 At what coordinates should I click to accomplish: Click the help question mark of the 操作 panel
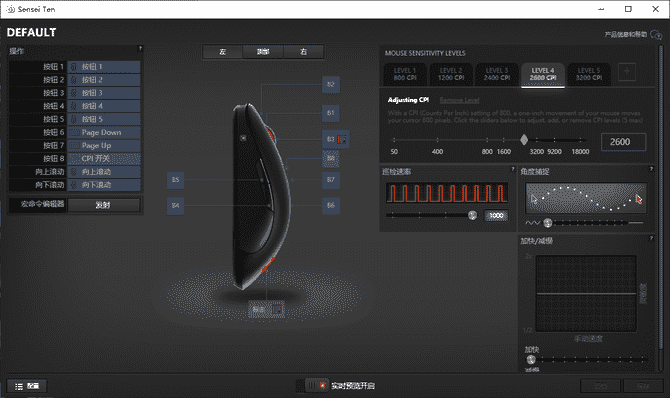pyautogui.click(x=140, y=48)
